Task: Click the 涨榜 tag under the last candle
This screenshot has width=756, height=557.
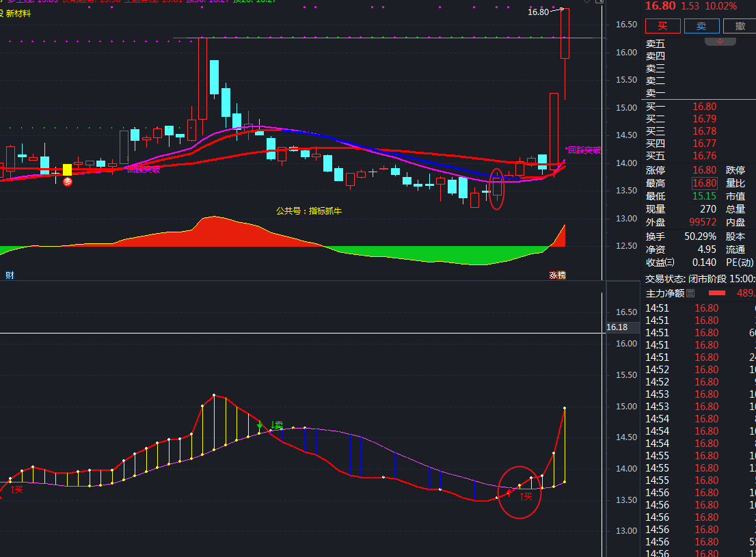Action: tap(557, 275)
